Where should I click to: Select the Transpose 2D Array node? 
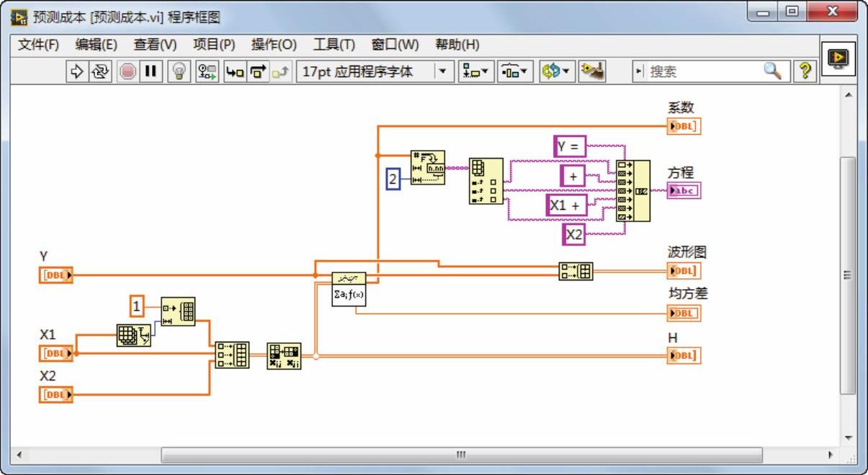[284, 357]
